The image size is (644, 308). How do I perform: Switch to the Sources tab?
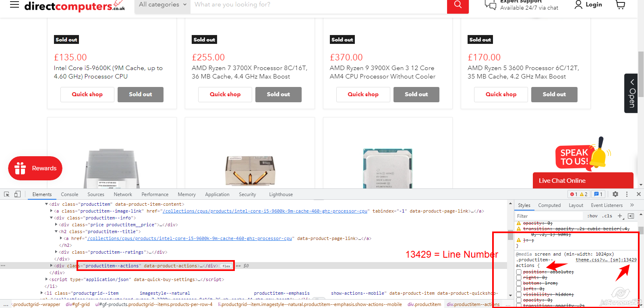click(96, 194)
